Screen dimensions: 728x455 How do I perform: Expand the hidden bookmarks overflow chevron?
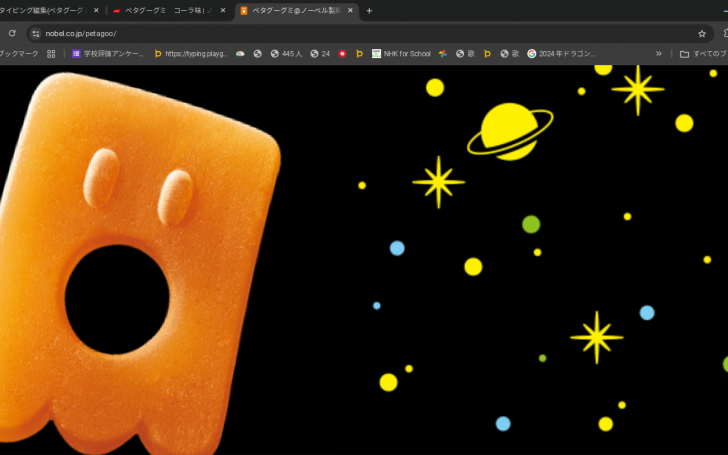pos(658,54)
